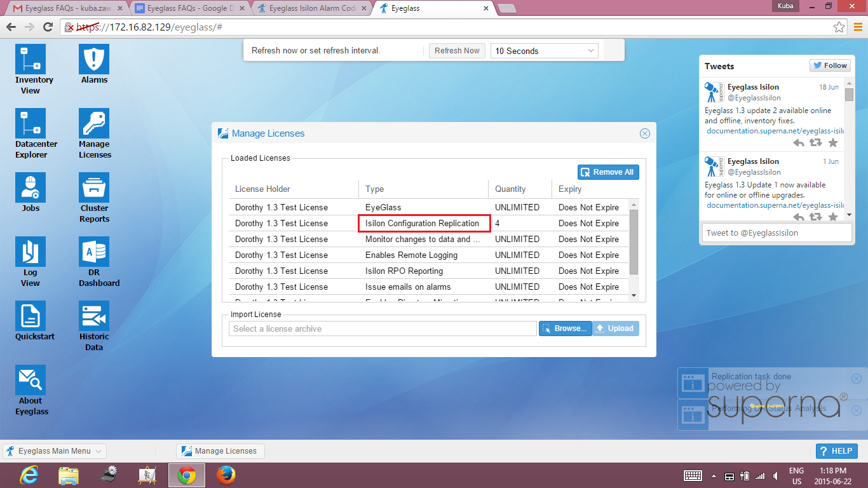The image size is (868, 488).
Task: Click the Twitter Follow button
Action: coord(830,65)
